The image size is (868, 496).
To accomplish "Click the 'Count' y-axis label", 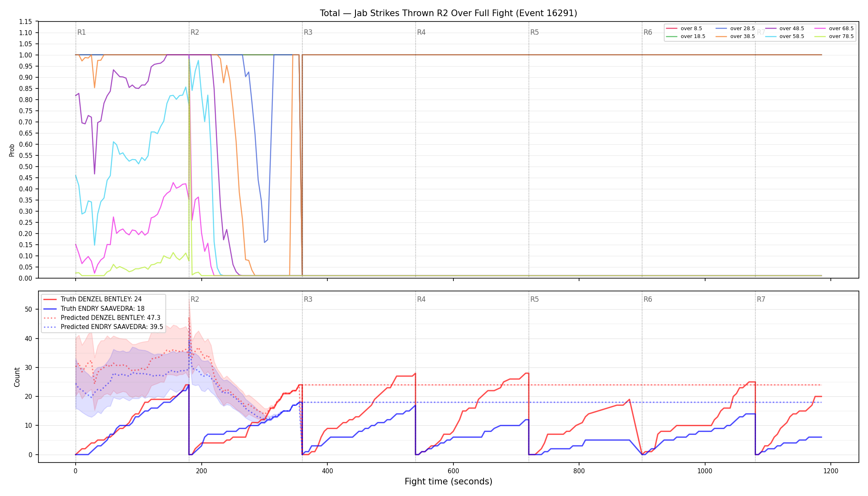I will click(17, 377).
